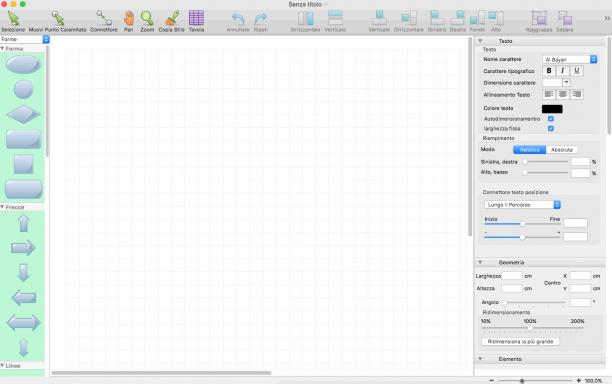The width and height of the screenshot is (612, 384).
Task: Click the Copia Stile brush tool
Action: [x=172, y=19]
